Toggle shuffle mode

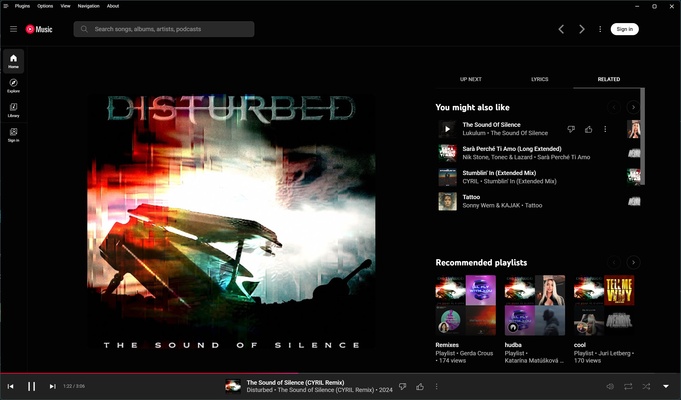tap(646, 386)
